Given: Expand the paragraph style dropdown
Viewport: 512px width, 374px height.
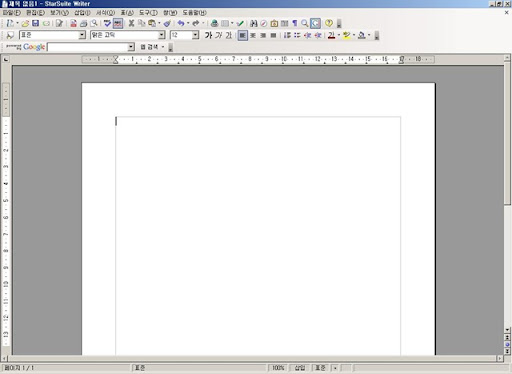Looking at the screenshot, I should click(82, 35).
